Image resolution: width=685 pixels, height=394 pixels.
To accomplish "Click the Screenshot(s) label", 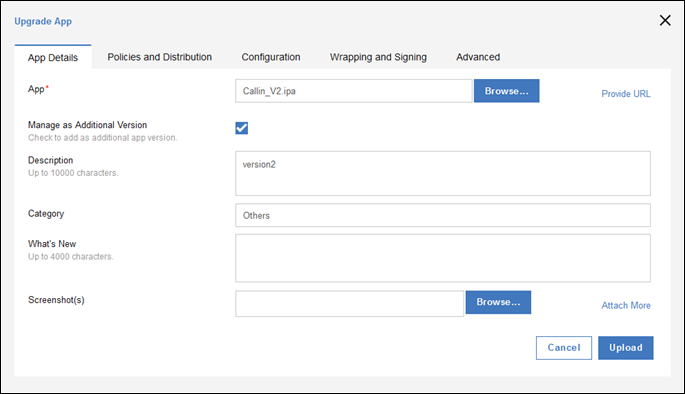I will 56,300.
